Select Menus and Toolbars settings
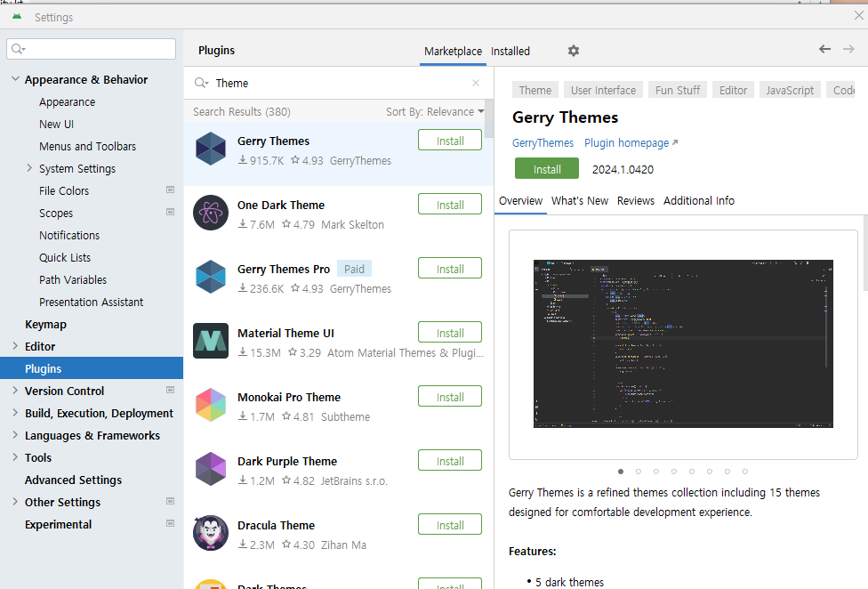This screenshot has height=589, width=868. click(87, 146)
